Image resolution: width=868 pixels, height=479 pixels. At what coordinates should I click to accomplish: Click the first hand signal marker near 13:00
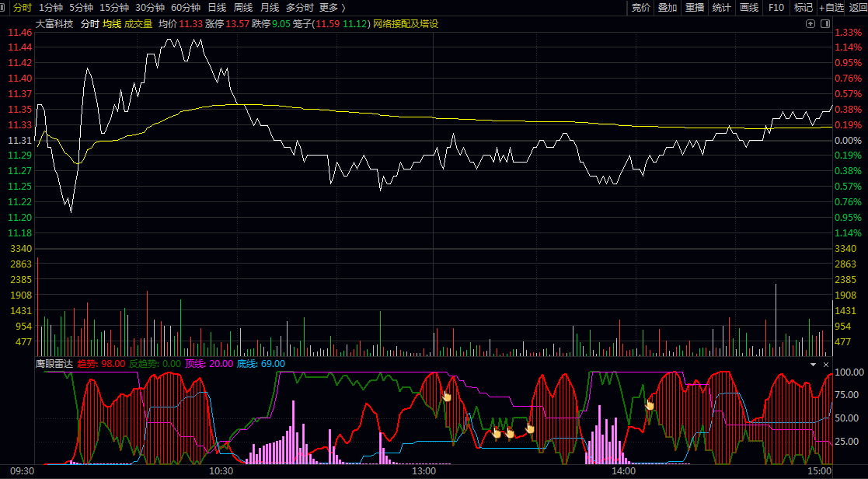pyautogui.click(x=447, y=396)
